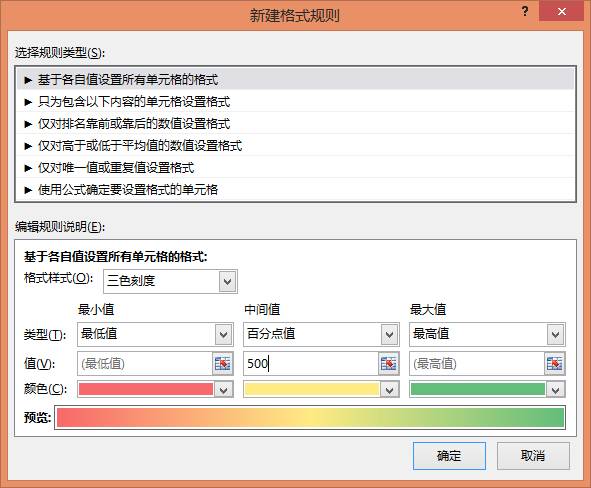Click the 编辑规则说明(E) label

(x=60, y=227)
